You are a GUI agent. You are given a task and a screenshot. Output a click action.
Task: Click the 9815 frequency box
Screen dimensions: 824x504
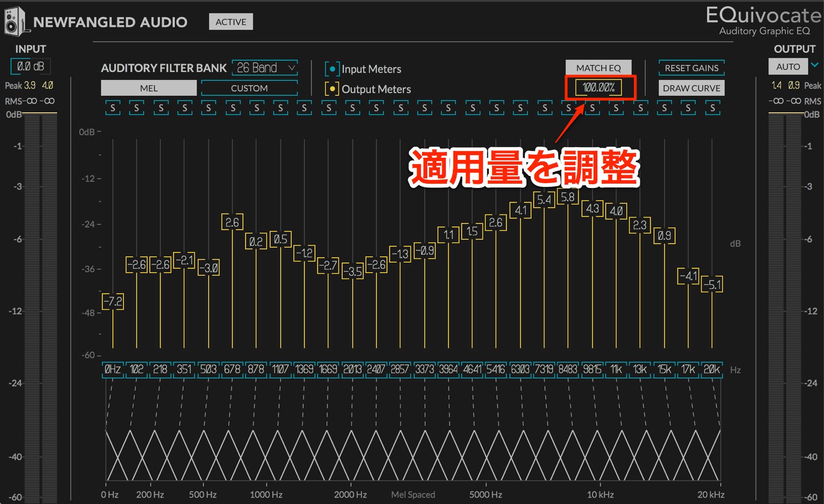point(592,370)
